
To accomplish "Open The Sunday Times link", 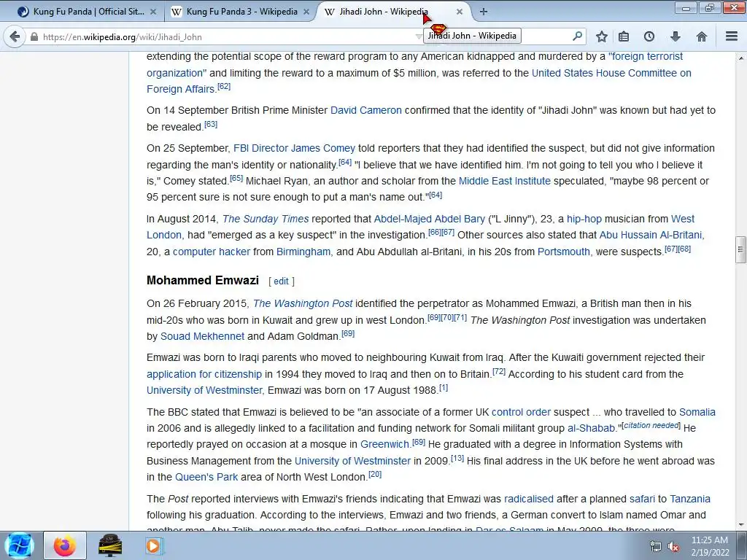I will coord(266,219).
